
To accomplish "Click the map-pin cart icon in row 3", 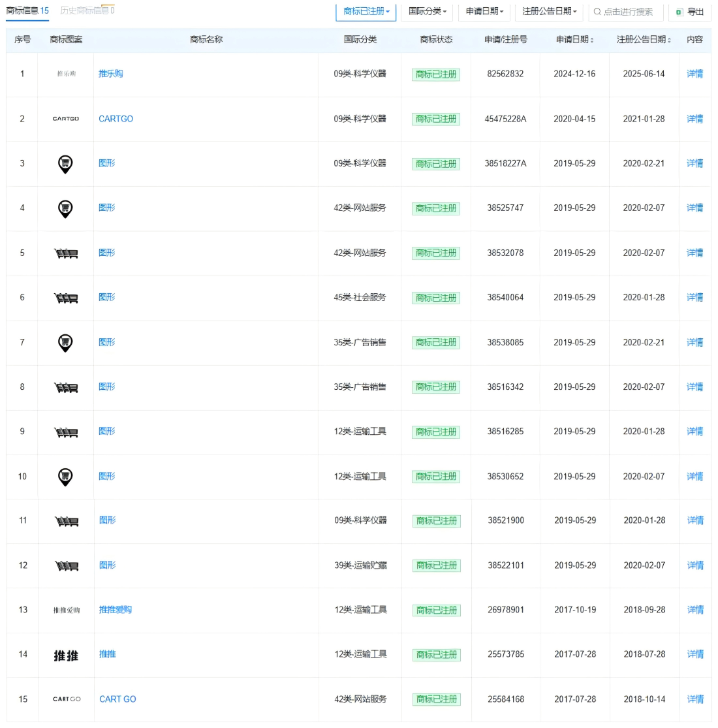I will [65, 164].
